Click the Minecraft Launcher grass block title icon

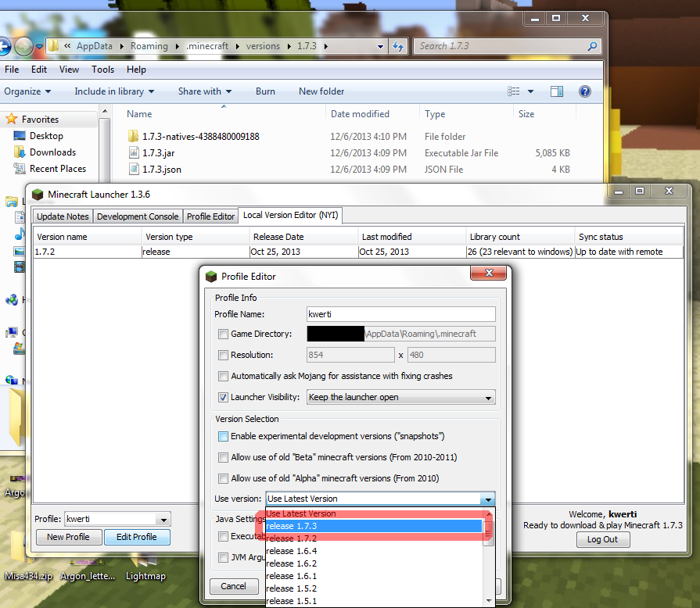tap(38, 194)
